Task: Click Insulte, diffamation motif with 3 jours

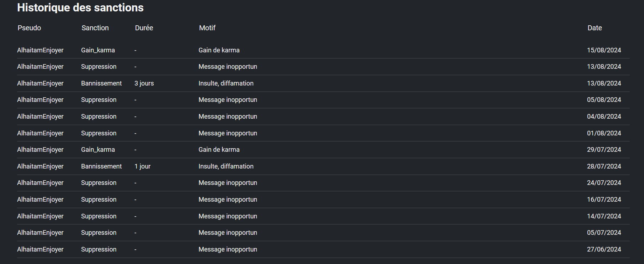Action: (226, 83)
